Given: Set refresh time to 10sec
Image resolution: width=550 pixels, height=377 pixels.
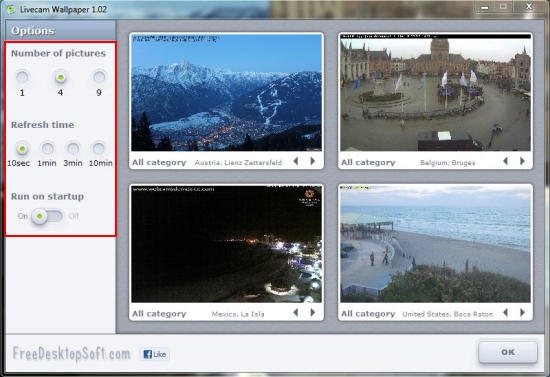Looking at the screenshot, I should pos(22,149).
